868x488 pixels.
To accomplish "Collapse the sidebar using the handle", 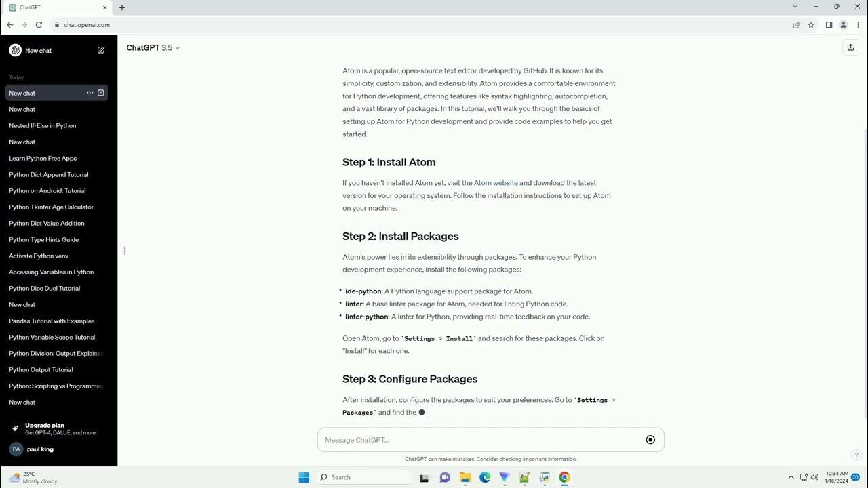I will [125, 251].
